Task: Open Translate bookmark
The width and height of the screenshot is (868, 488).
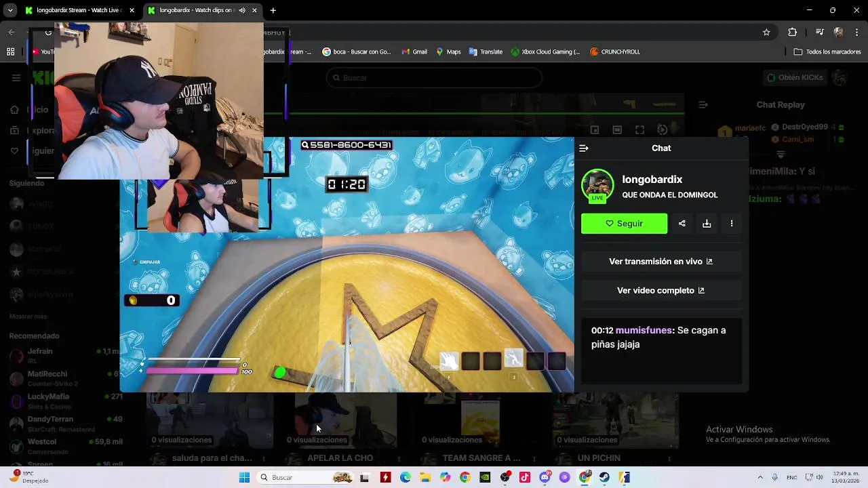Action: 486,52
